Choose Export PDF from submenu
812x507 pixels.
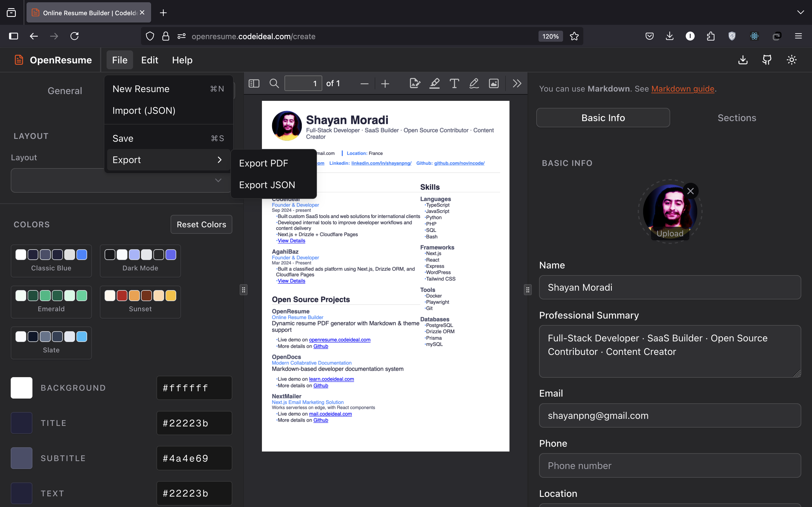tap(263, 163)
